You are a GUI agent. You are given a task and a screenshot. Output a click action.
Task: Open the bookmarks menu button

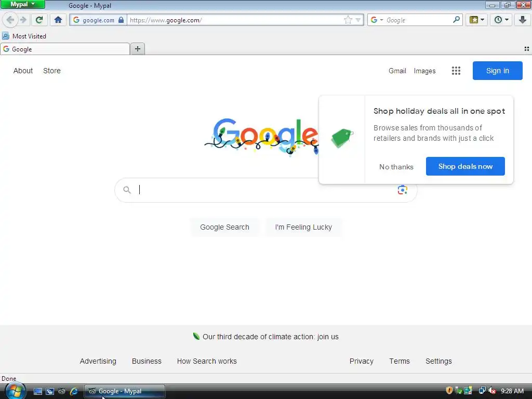(x=477, y=20)
